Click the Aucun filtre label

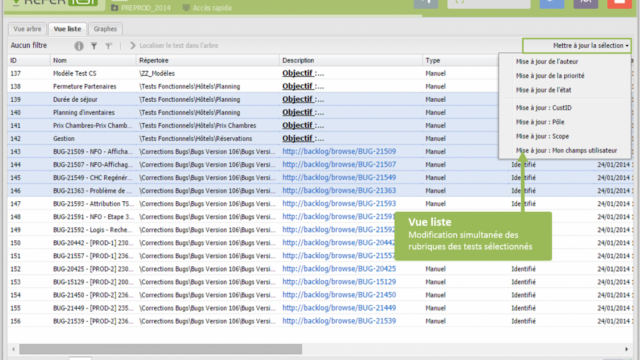click(x=29, y=45)
